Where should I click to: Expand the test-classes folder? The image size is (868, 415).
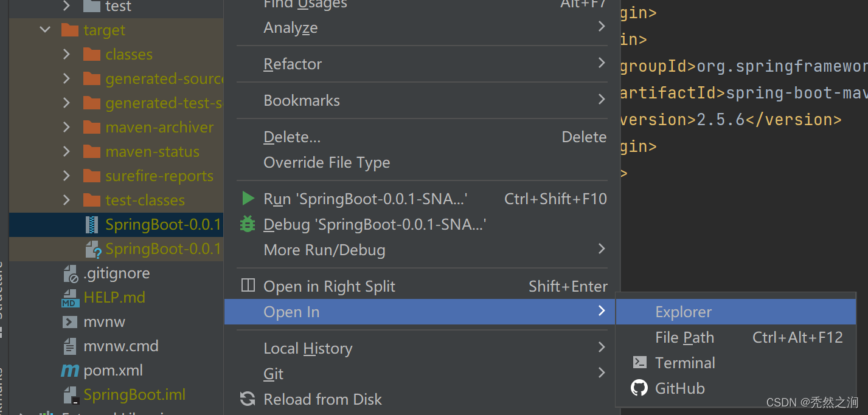(66, 200)
